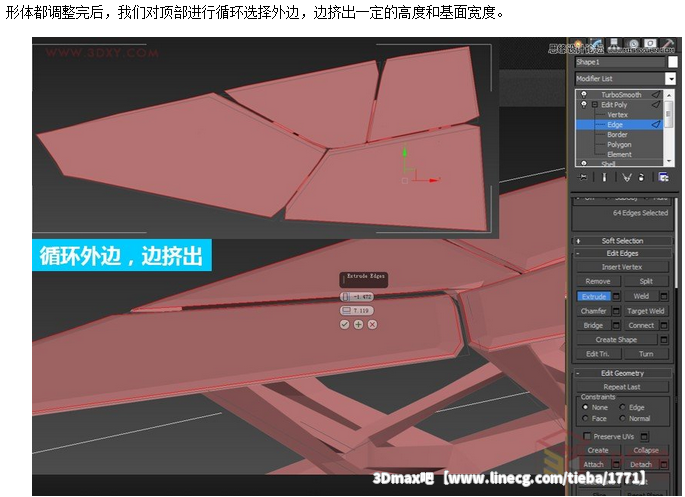Image resolution: width=685 pixels, height=497 pixels.
Task: Enable the Preserve UVs checkbox
Action: pyautogui.click(x=587, y=436)
